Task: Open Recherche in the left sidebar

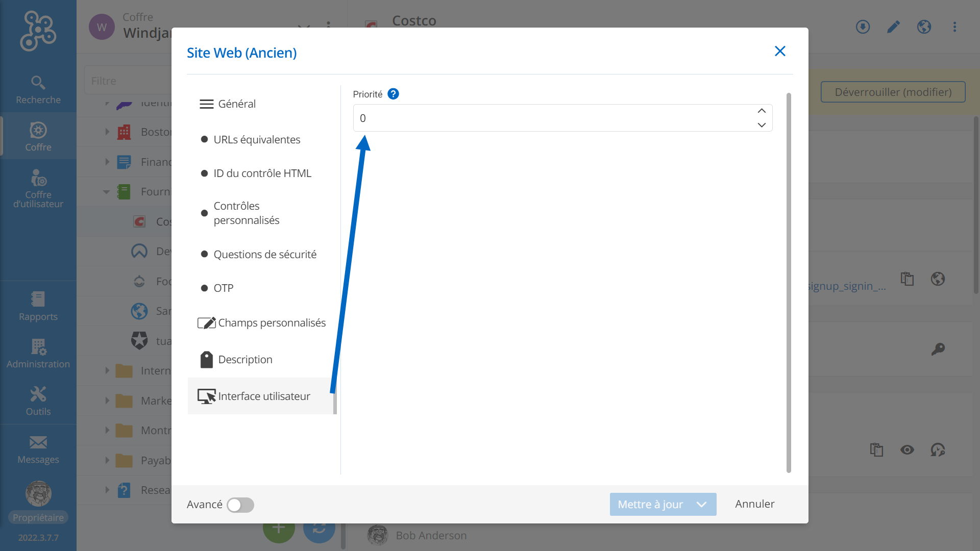Action: tap(38, 89)
